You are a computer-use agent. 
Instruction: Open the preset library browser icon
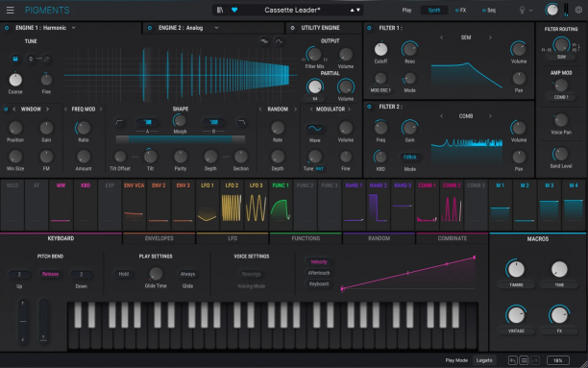(220, 11)
